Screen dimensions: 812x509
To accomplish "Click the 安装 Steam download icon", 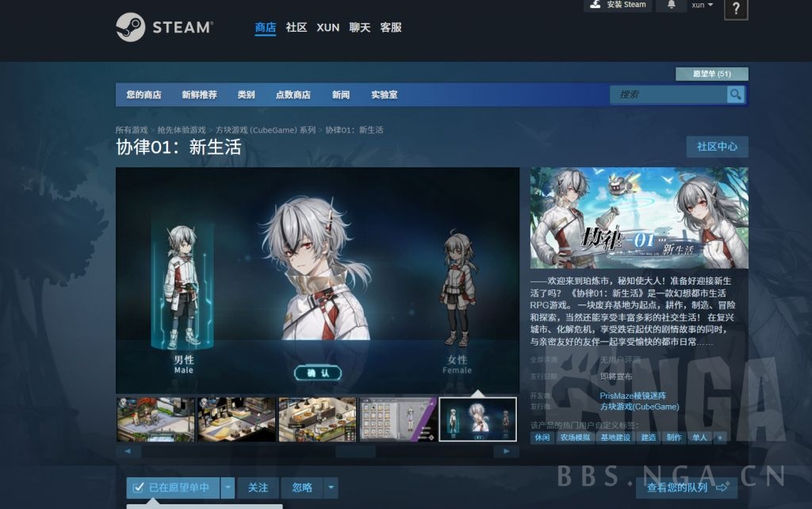I will click(x=596, y=4).
